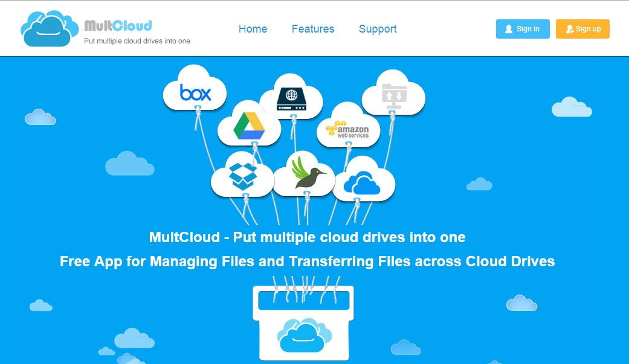Select the Dropbox cloud icon
Image resolution: width=629 pixels, height=364 pixels.
click(x=243, y=175)
